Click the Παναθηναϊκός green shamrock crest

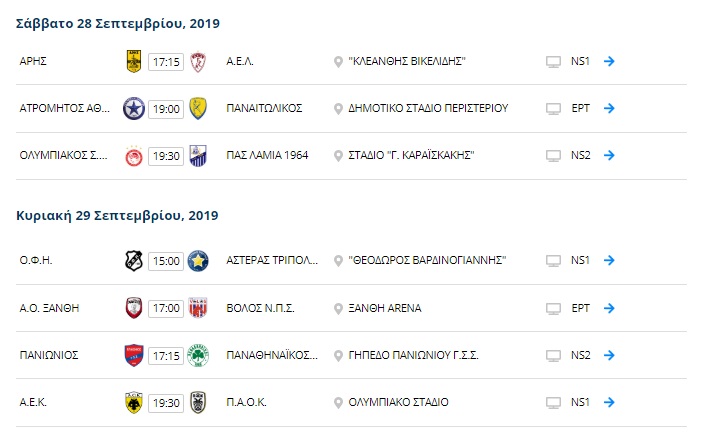point(198,356)
